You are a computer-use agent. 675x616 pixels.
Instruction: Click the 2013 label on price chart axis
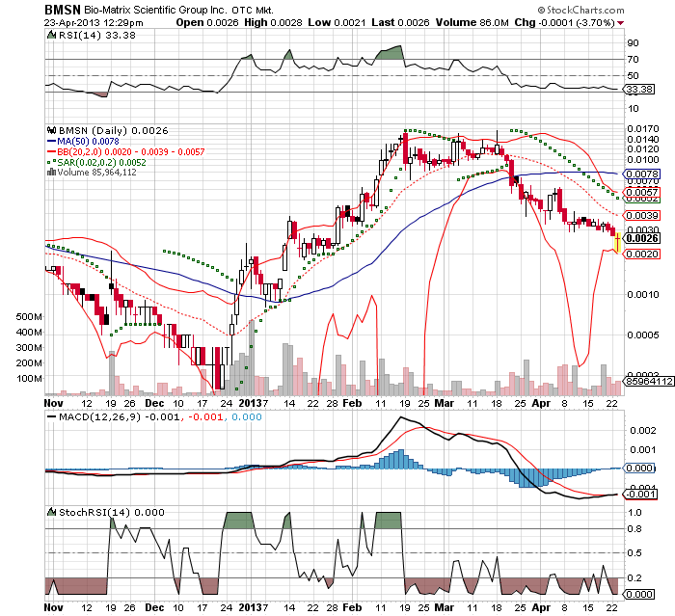(250, 403)
